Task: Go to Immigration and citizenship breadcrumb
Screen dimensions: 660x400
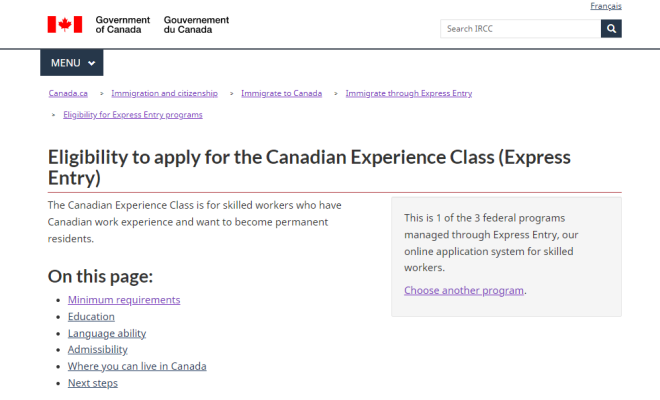Action: (164, 93)
